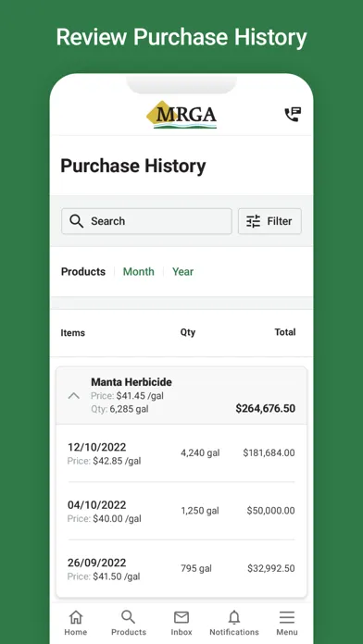Select the 04/10/2022 purchase entry

(181, 512)
